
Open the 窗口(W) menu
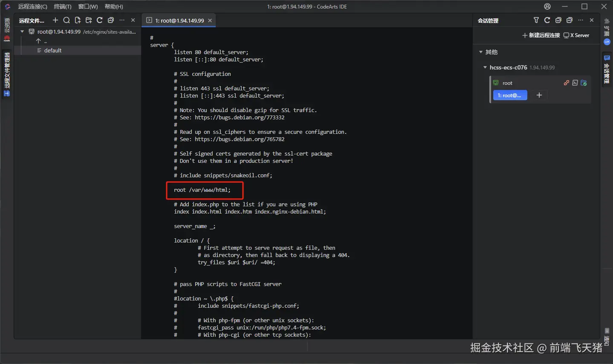pos(88,6)
